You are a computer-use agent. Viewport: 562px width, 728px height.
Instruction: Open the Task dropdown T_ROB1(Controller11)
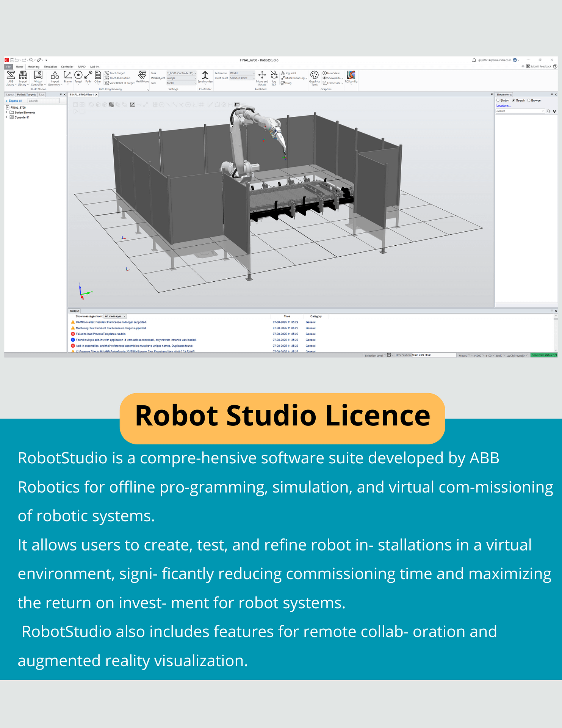182,73
